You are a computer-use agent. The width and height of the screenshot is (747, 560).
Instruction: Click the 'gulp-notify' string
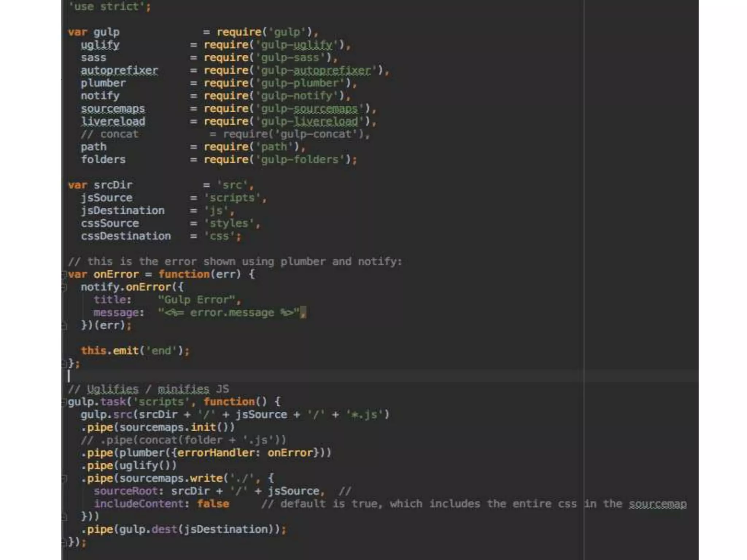click(297, 96)
